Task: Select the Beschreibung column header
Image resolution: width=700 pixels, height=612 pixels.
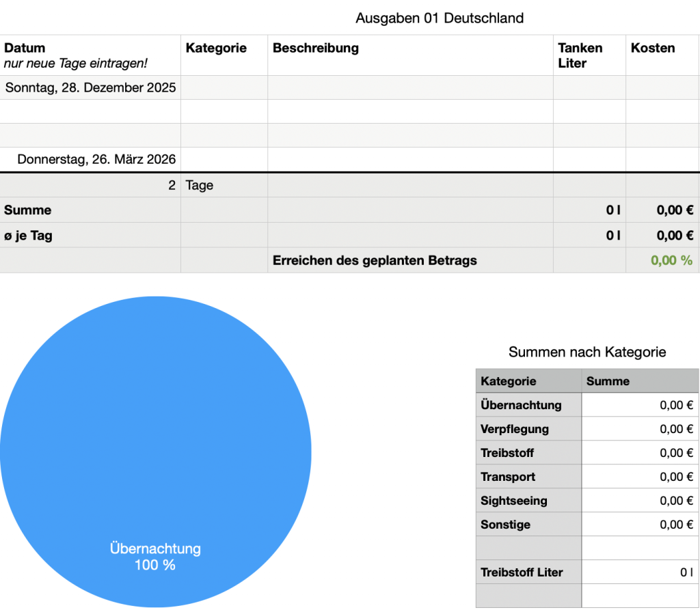Action: coord(410,55)
